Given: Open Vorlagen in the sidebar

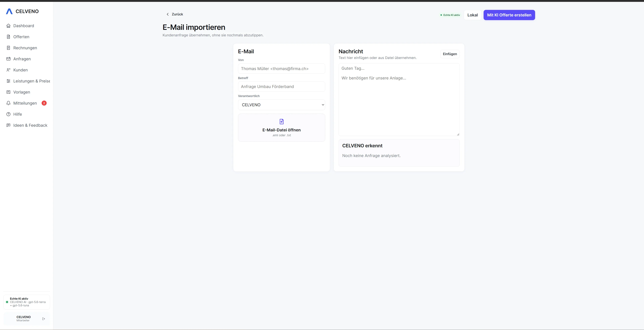Looking at the screenshot, I should pos(27,92).
